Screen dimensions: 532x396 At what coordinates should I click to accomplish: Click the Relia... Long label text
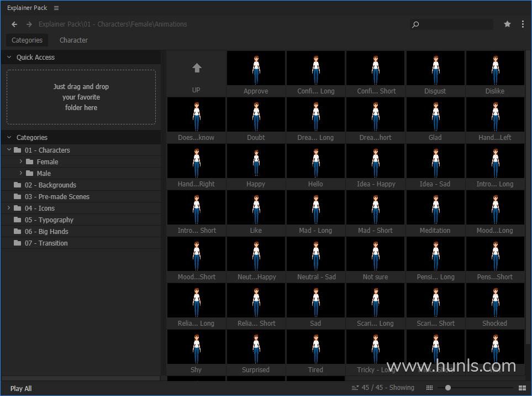[196, 324]
